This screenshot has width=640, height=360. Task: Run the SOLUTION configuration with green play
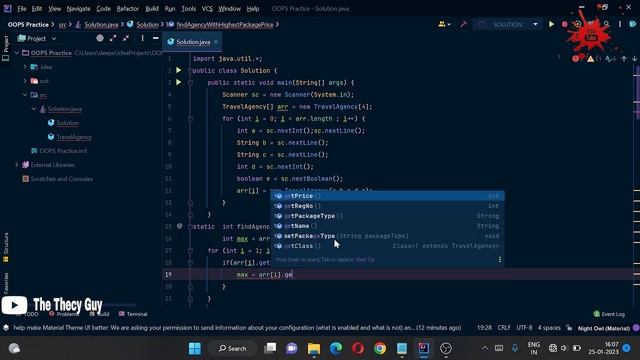tap(551, 24)
